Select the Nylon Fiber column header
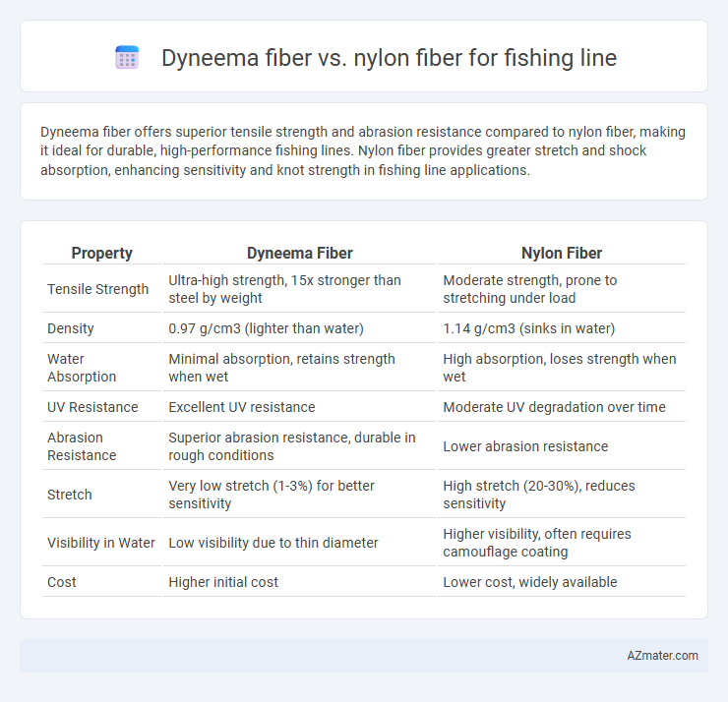The height and width of the screenshot is (702, 728). [x=562, y=253]
